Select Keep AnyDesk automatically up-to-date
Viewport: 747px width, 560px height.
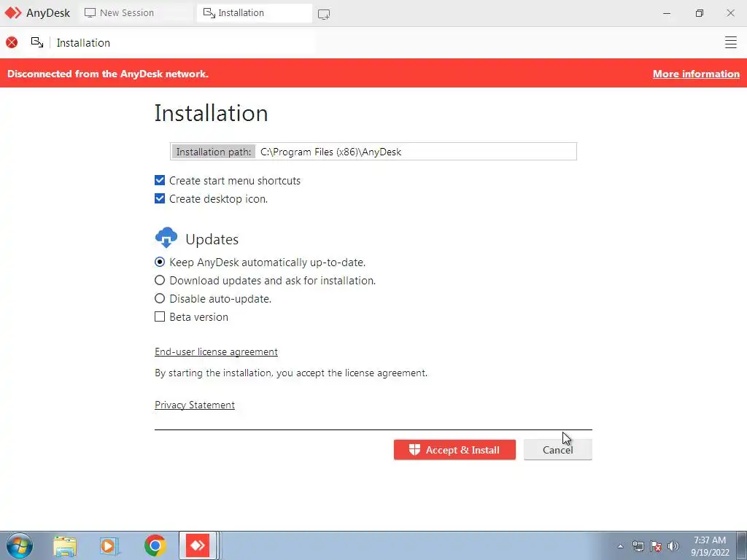pyautogui.click(x=160, y=262)
